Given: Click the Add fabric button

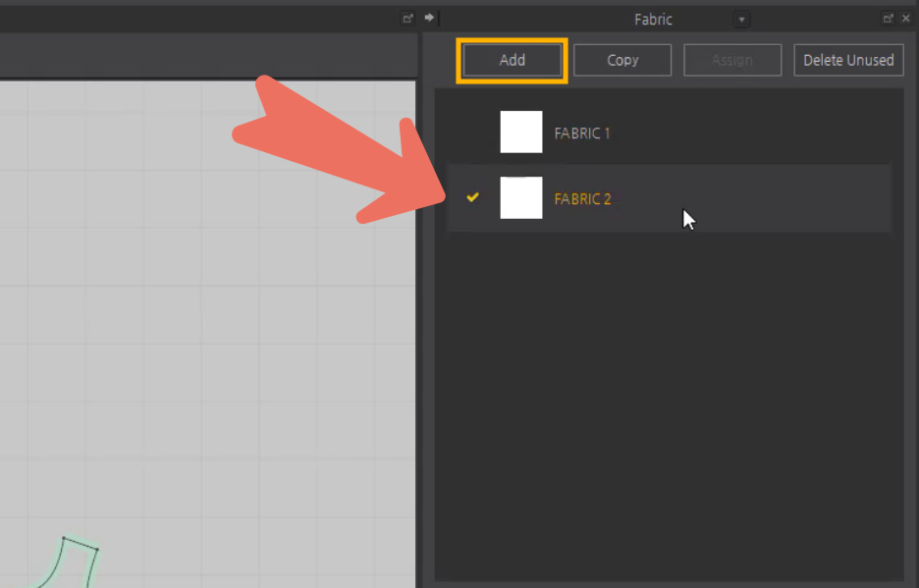Looking at the screenshot, I should (512, 61).
